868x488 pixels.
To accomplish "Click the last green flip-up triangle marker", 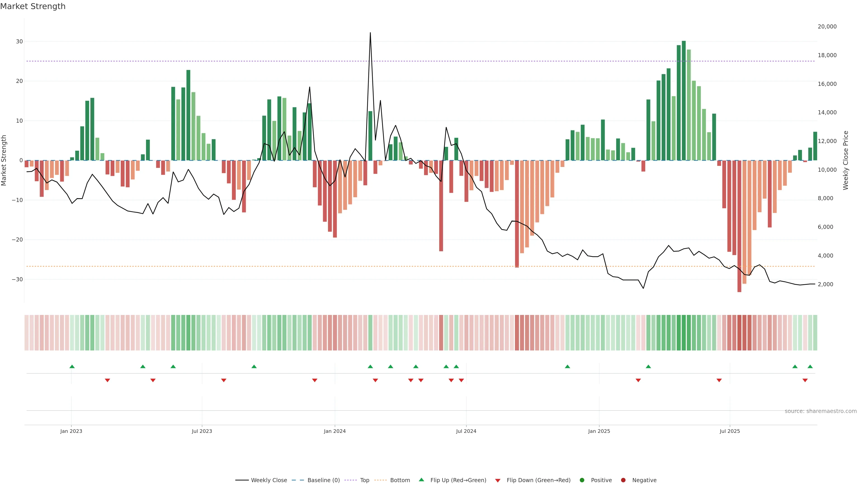I will pyautogui.click(x=810, y=366).
